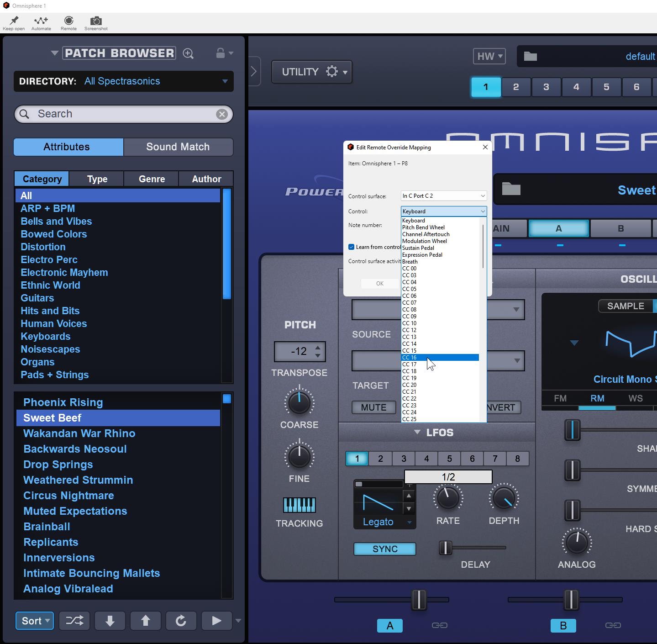Click the keyboard Tracking icon

pos(300,505)
